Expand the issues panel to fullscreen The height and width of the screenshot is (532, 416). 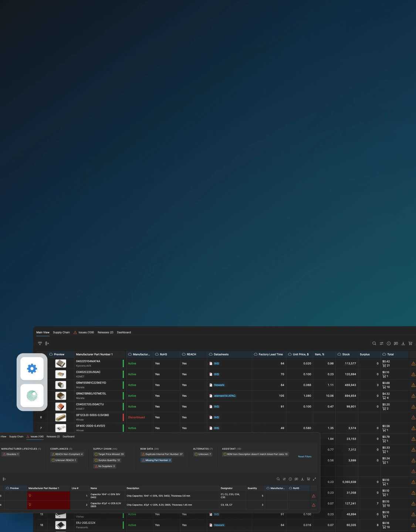click(x=314, y=479)
